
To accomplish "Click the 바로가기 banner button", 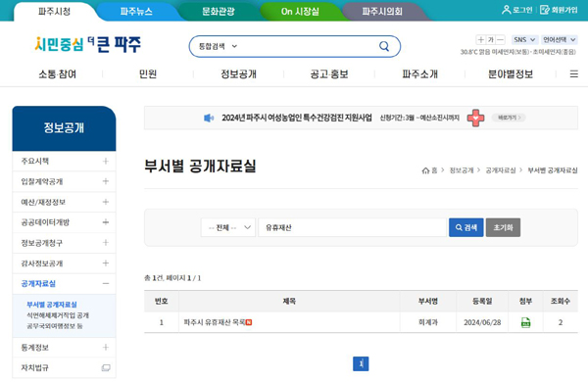I will tap(509, 118).
